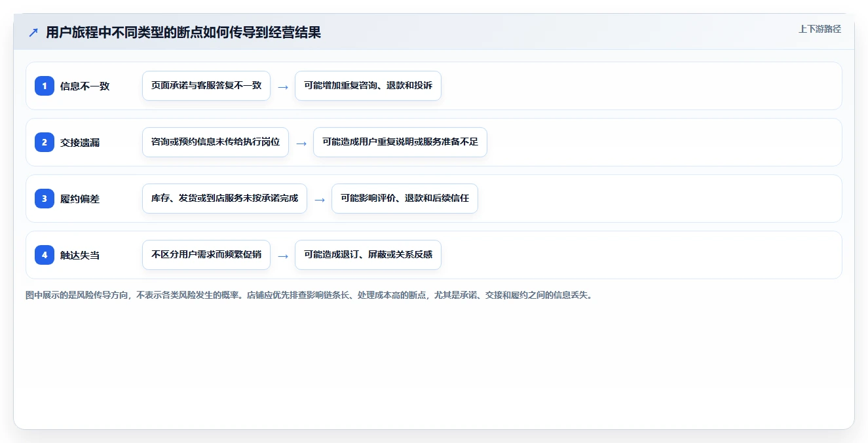Click the number 2 badge for 交接遗漏

point(45,142)
